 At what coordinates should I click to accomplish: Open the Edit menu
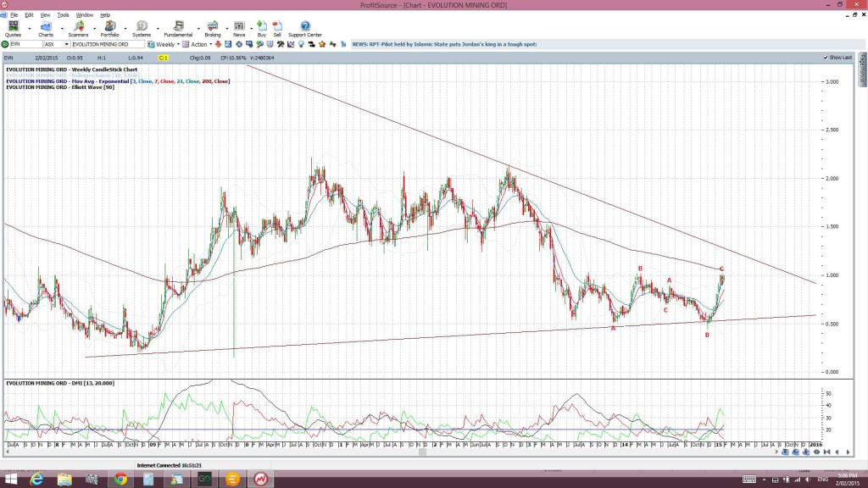coord(29,15)
